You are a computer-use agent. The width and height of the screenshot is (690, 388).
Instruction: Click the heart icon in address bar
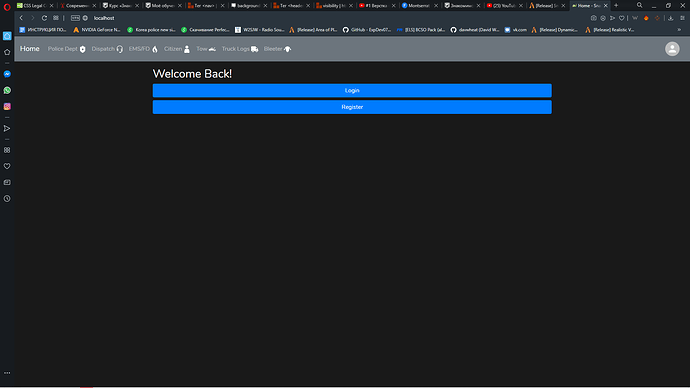click(622, 18)
